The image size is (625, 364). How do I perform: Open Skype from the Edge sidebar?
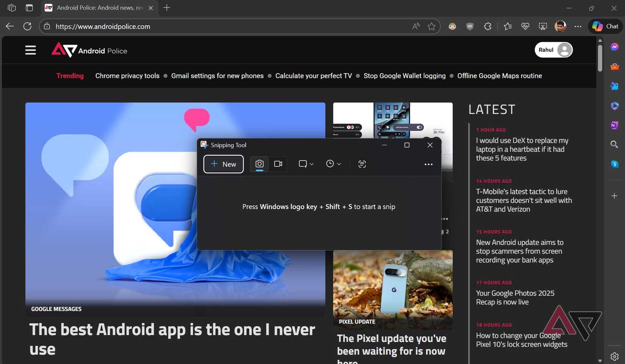(x=614, y=164)
